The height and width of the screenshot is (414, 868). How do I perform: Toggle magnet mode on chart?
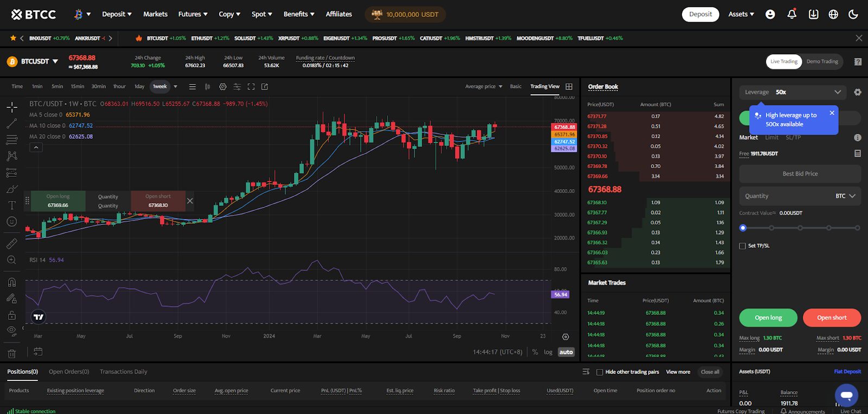tap(12, 282)
